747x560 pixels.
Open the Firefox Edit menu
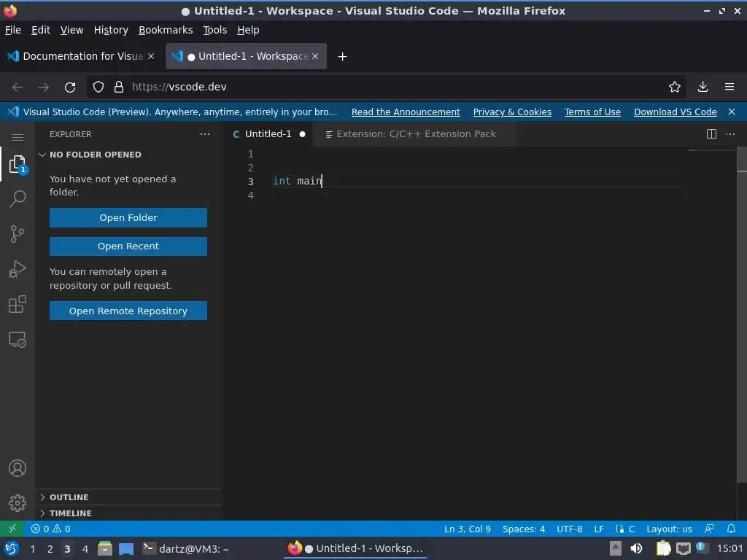tap(41, 30)
